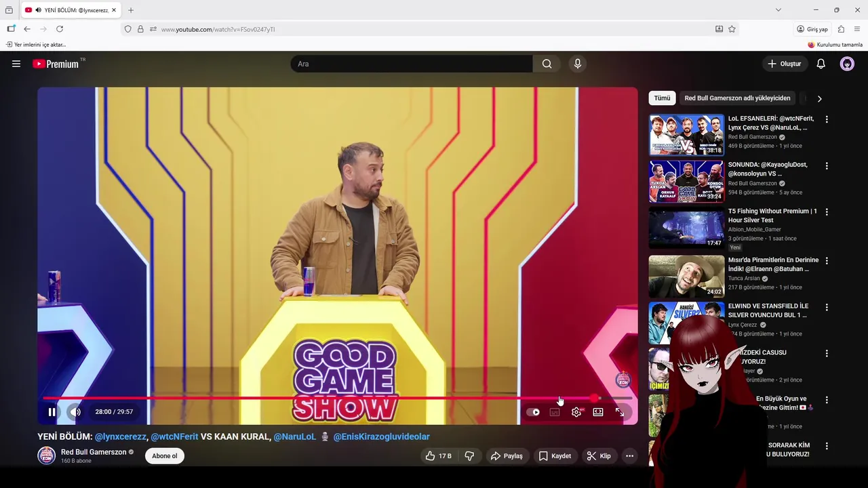Open the @lynxcerezz mention link
868x488 pixels.
pos(121,436)
